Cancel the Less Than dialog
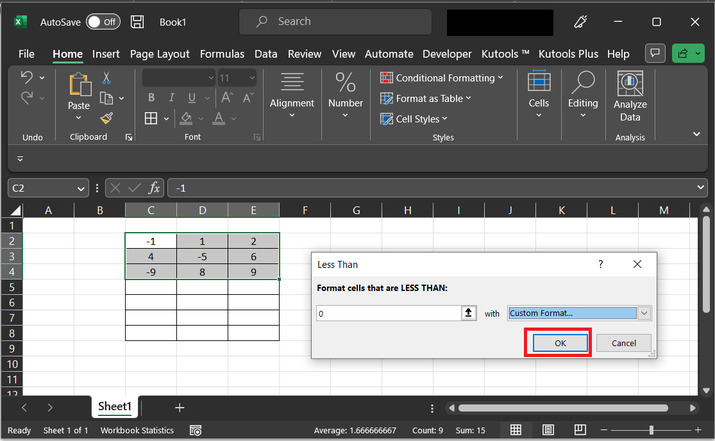715x441 pixels. tap(623, 343)
